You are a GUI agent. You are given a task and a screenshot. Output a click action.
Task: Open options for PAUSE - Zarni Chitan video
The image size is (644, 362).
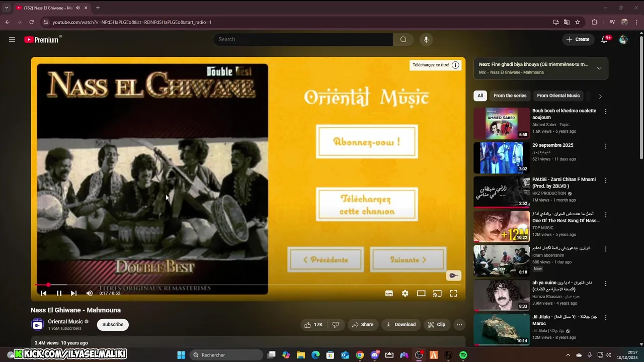pyautogui.click(x=606, y=180)
